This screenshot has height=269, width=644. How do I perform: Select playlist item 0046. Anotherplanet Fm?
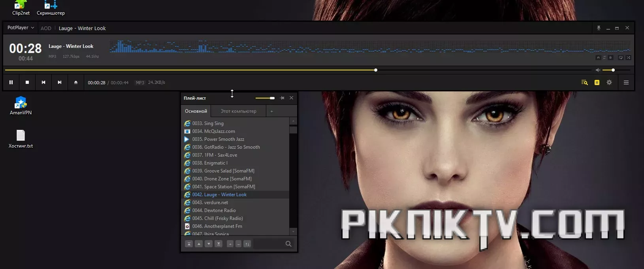[235, 226]
